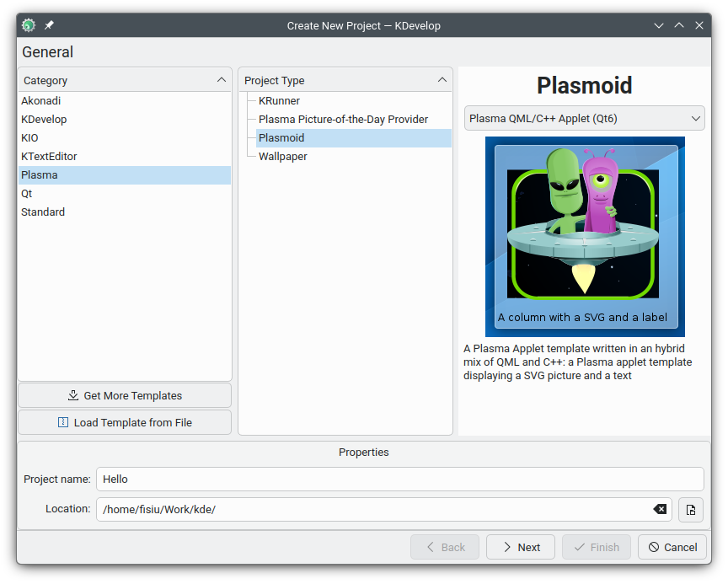The height and width of the screenshot is (584, 728).
Task: Click the KDevelop gear icon in title bar
Action: coord(29,25)
